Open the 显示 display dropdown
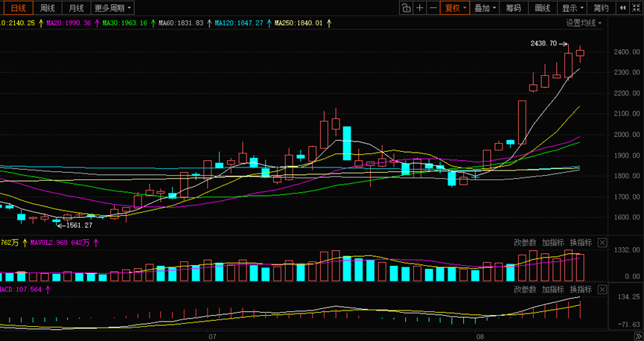This screenshot has width=644, height=341. tap(572, 7)
